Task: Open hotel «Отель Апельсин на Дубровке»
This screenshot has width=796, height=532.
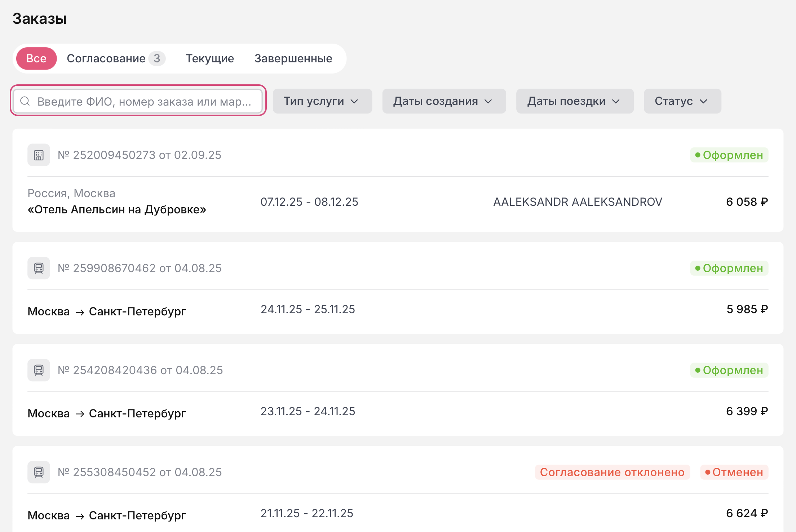Action: click(x=117, y=209)
